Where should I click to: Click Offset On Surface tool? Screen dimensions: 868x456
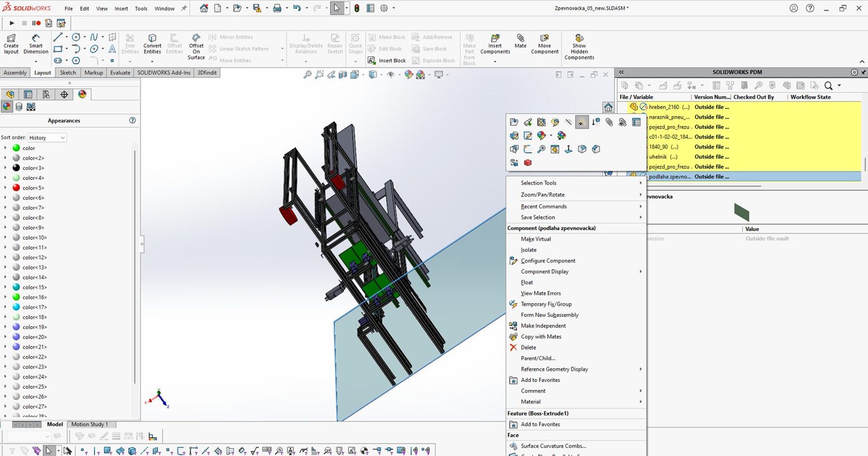click(x=196, y=46)
